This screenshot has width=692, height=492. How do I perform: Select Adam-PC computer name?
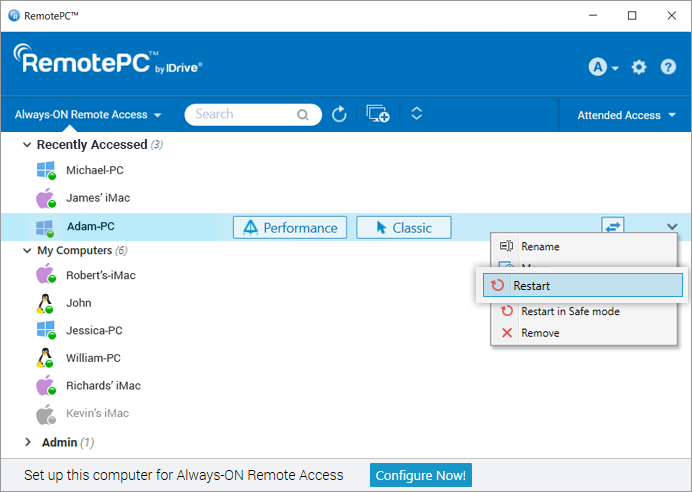[x=90, y=226]
